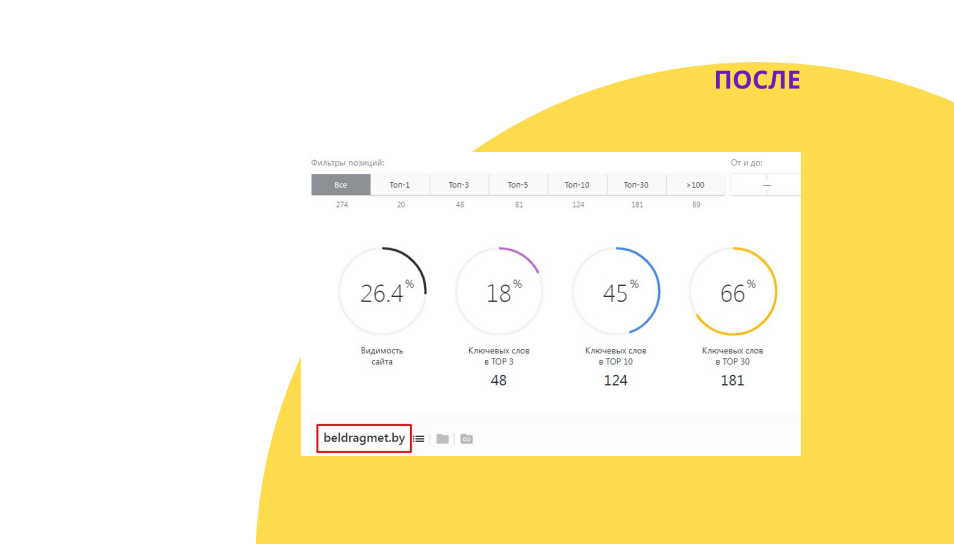
Task: Click the value 48 below the TOP 3 gauge
Action: tap(499, 380)
